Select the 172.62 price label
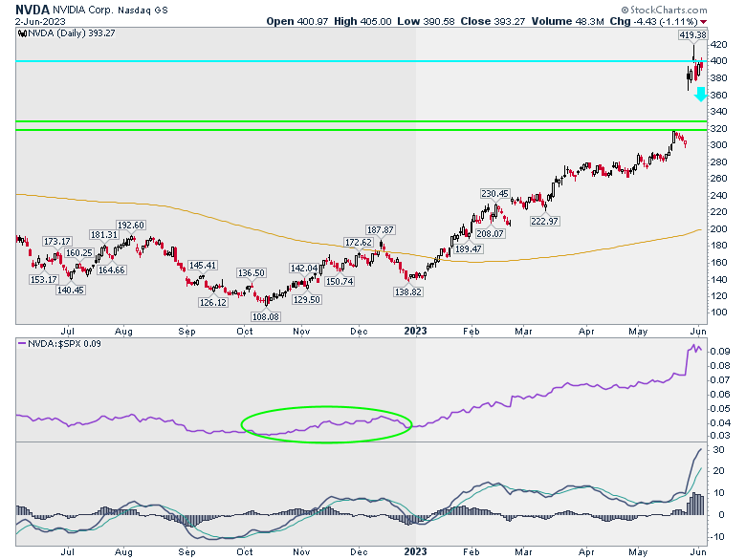Viewport: 746px width, 560px height. point(359,243)
